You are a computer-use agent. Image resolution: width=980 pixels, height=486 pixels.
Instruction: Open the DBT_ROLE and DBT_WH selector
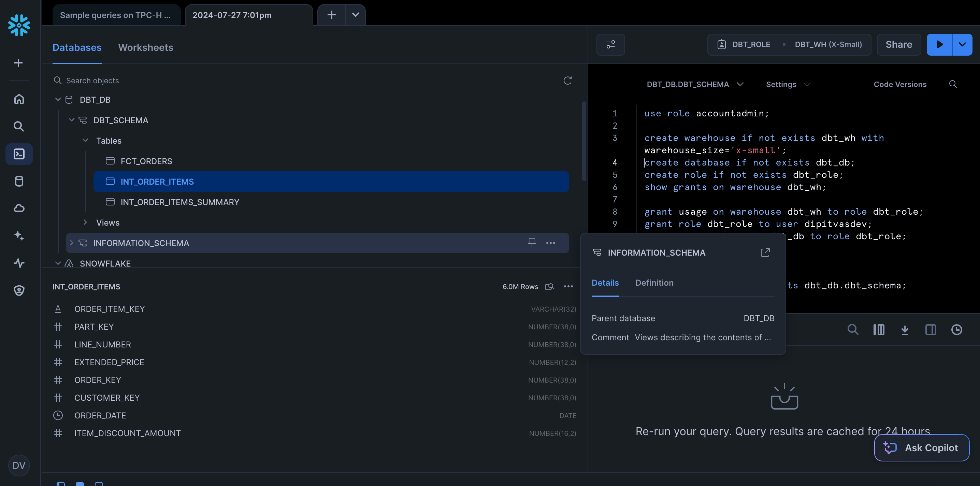[x=789, y=44]
